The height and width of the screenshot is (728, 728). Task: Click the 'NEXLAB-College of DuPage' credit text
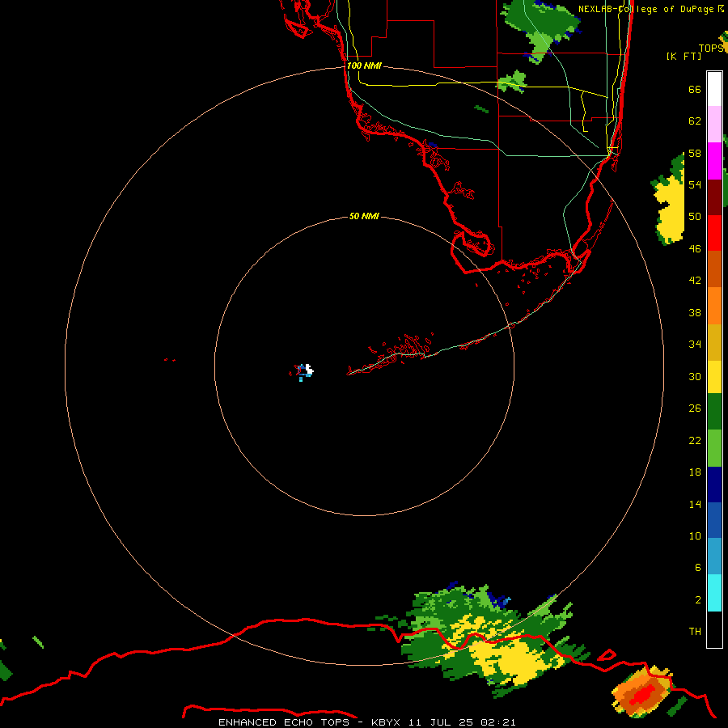tap(645, 9)
